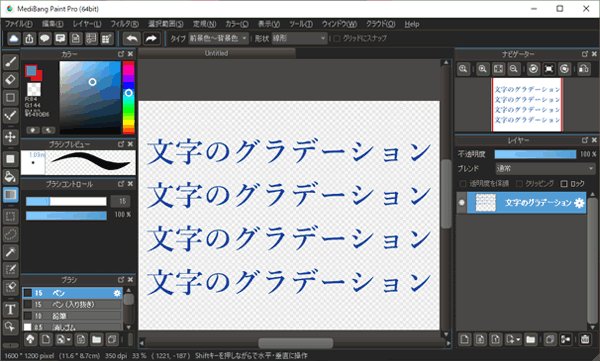600x362 pixels.
Task: Select the Eyedropper-style magic wand tool
Action: [x=10, y=252]
